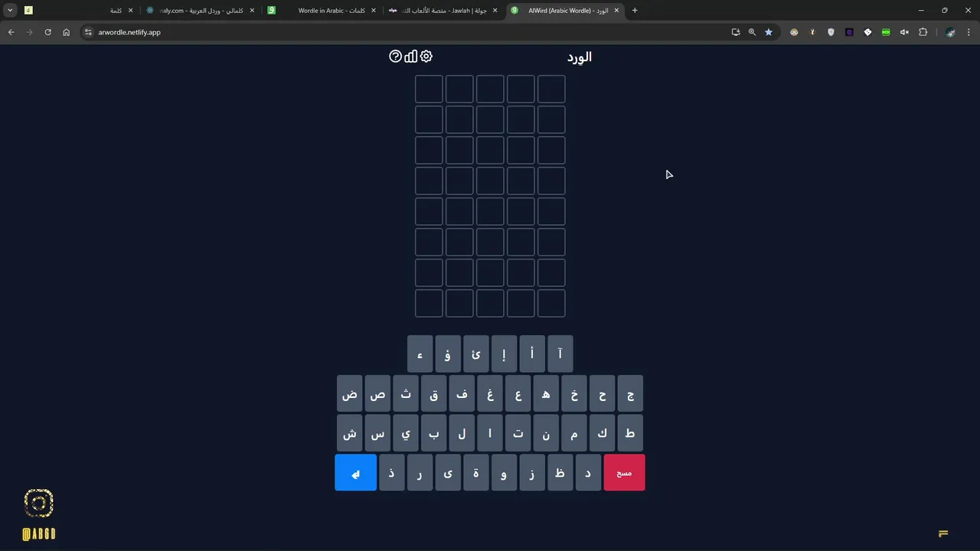The image size is (980, 551).
Task: Click the ء hamza key
Action: pos(420,354)
